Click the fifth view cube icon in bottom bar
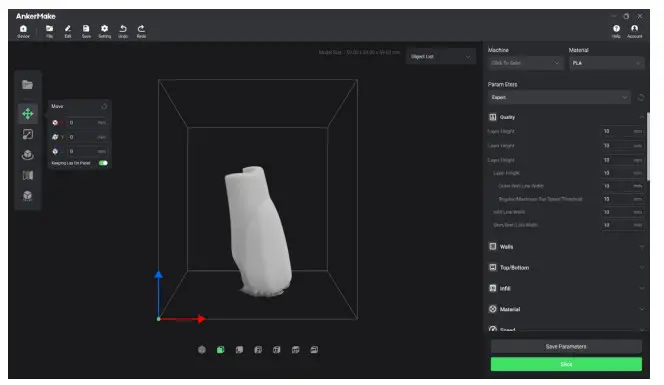 pyautogui.click(x=277, y=349)
